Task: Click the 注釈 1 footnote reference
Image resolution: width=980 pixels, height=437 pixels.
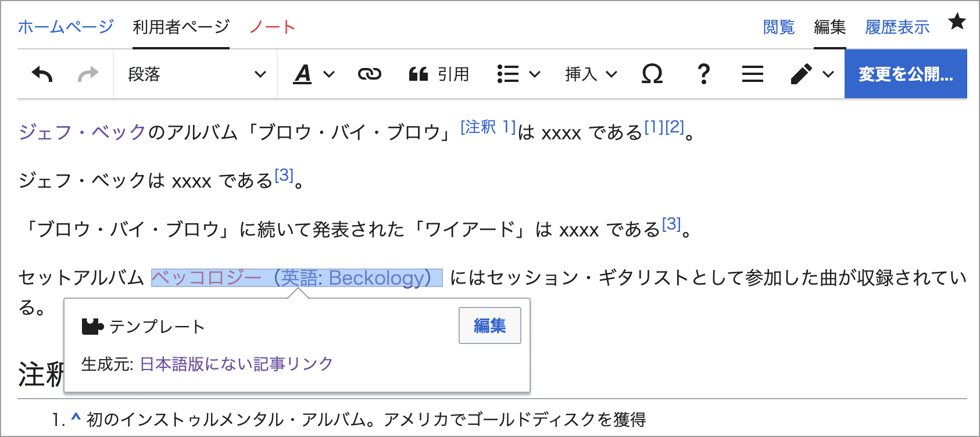Action: click(488, 127)
